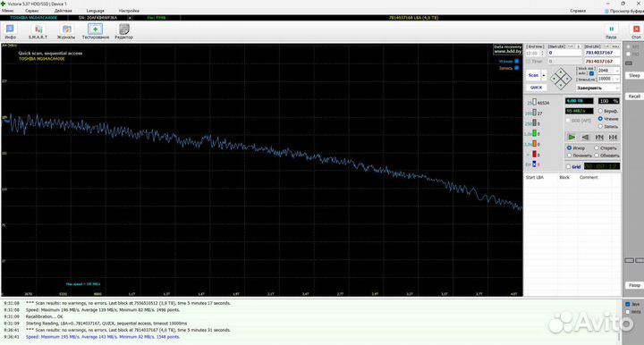Click the reverse scan arrow button

point(585,137)
